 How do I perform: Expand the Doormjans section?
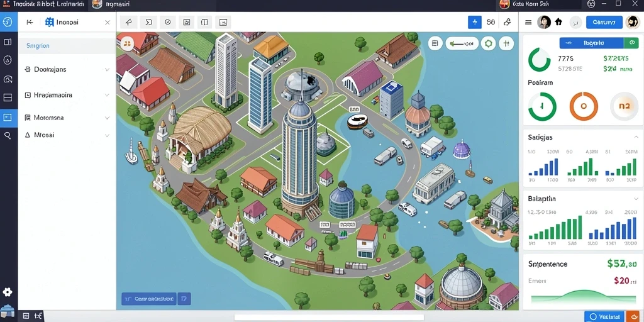pyautogui.click(x=67, y=69)
